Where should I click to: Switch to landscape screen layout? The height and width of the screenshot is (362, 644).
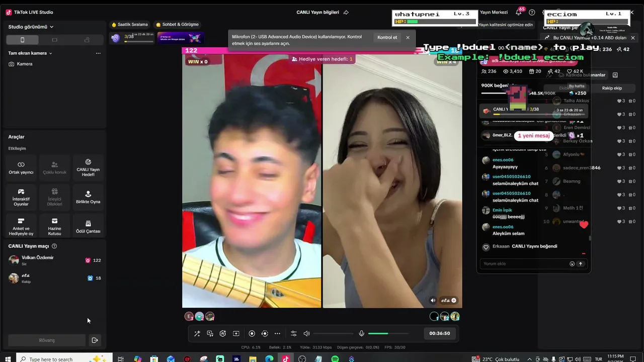(54, 40)
